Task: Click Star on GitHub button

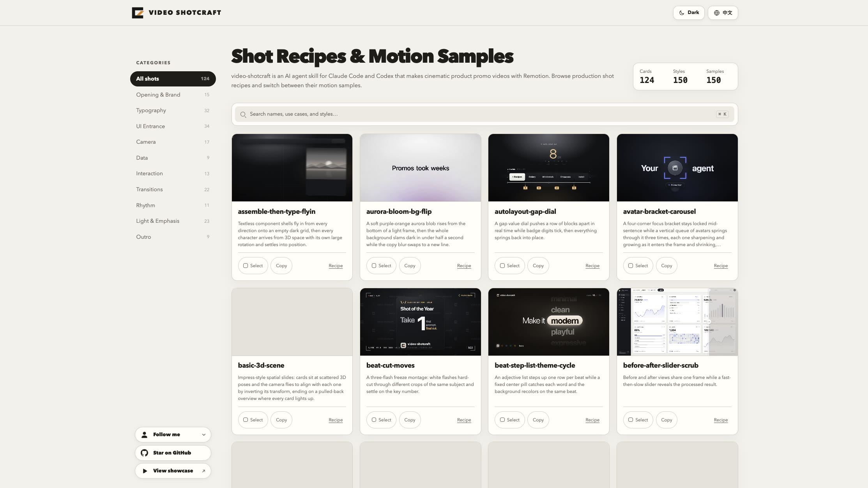Action: 173,453
